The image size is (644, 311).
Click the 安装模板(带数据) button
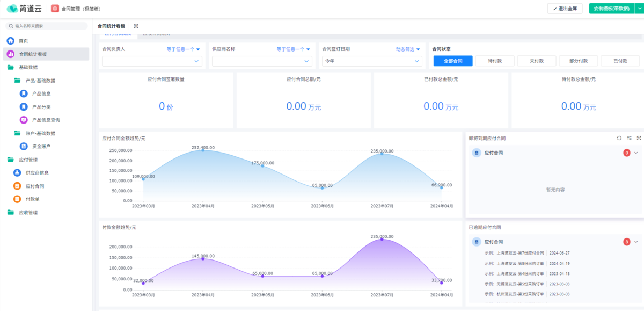click(611, 9)
